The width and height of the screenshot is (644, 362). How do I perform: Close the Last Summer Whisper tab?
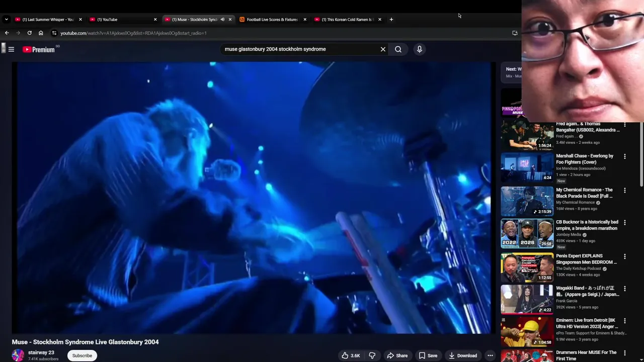pyautogui.click(x=80, y=20)
